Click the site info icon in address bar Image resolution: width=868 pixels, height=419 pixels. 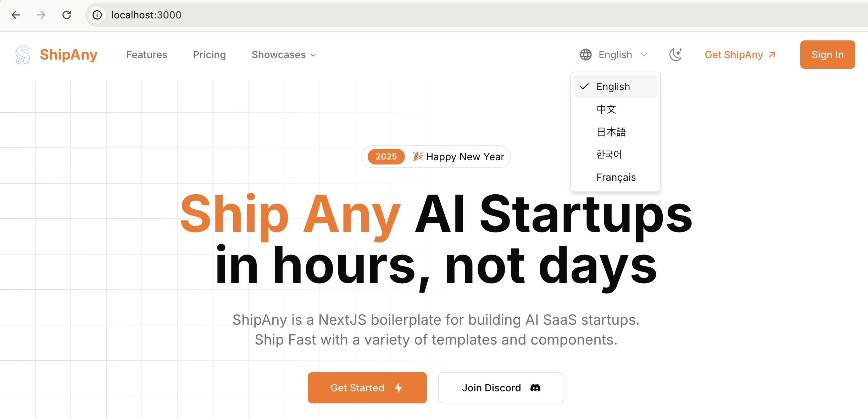click(x=97, y=15)
